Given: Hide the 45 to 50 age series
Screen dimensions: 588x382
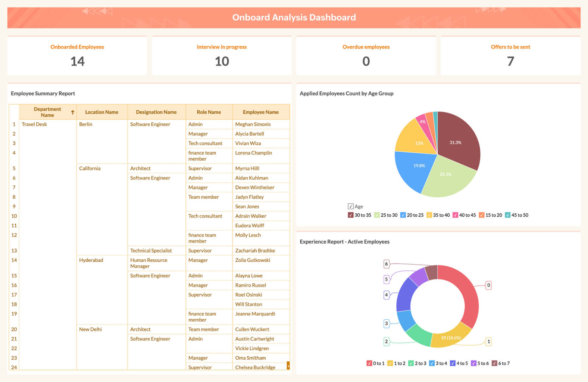Looking at the screenshot, I should (507, 215).
